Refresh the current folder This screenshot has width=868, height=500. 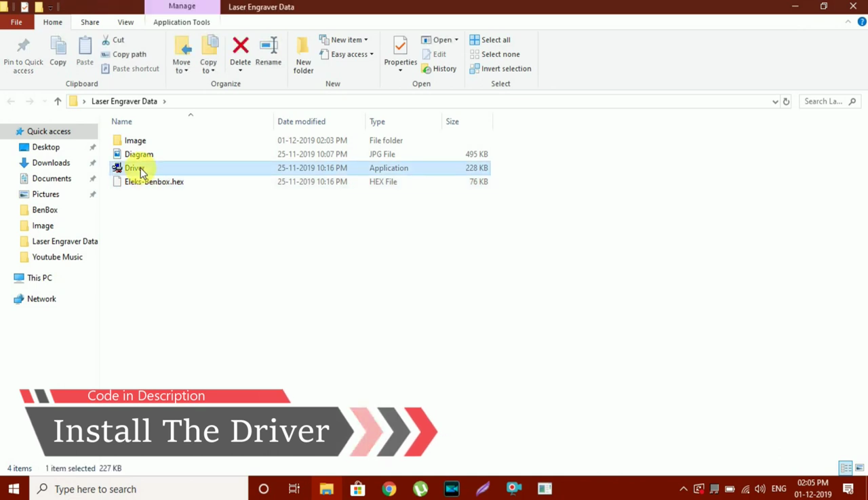pos(786,102)
